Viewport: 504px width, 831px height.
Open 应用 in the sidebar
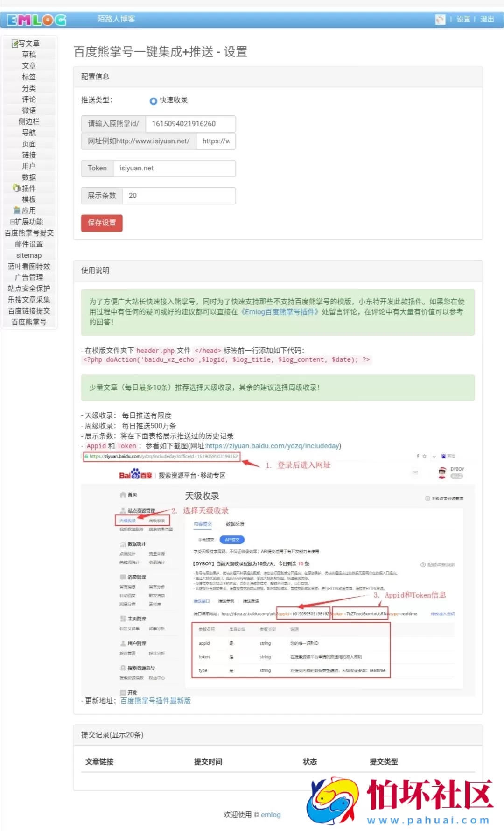coord(29,211)
